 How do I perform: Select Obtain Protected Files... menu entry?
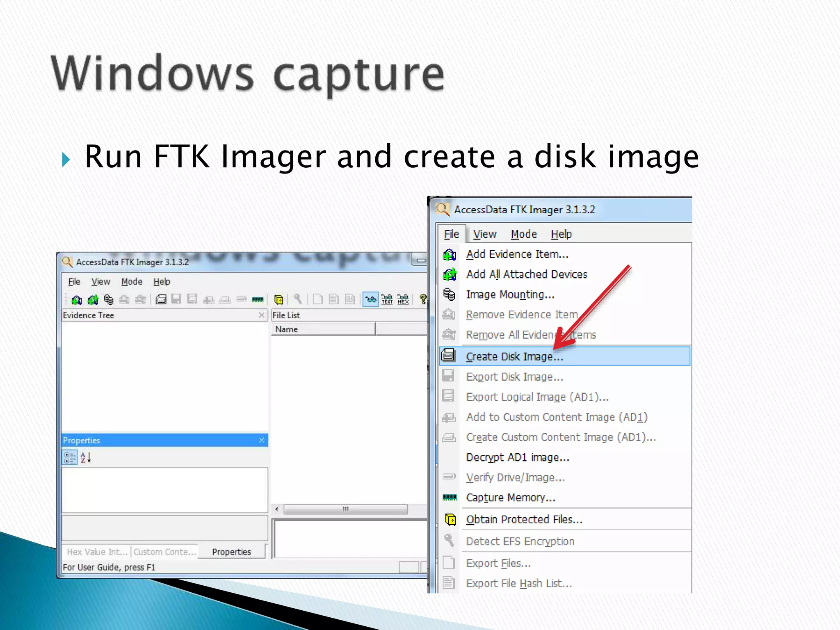click(565, 520)
